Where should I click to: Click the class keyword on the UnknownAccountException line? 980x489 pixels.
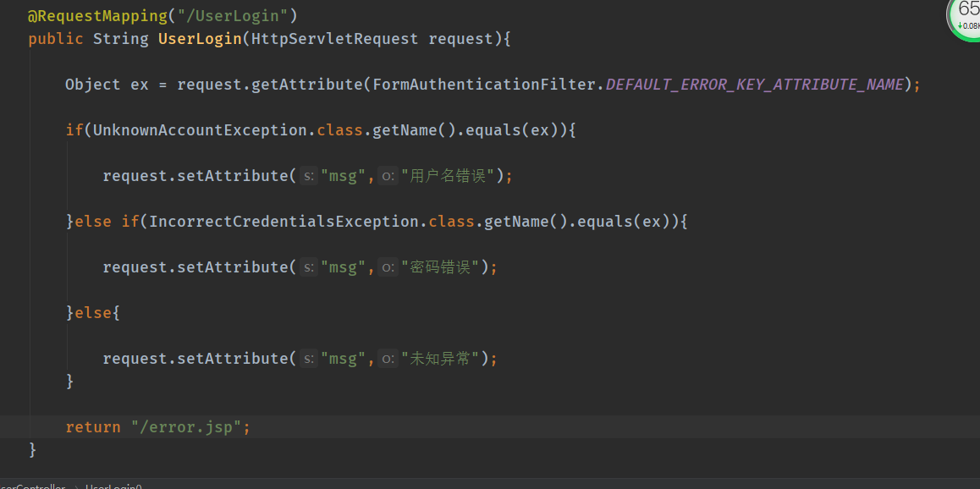tap(340, 130)
